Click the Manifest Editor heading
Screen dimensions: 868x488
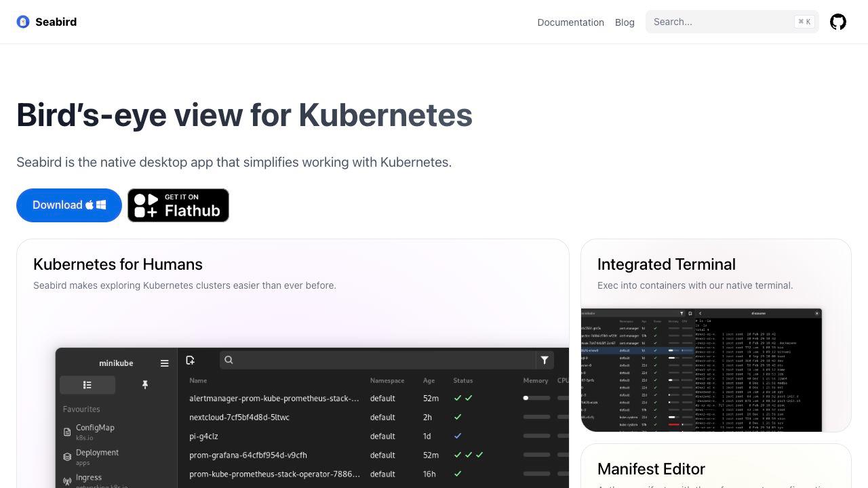[651, 469]
